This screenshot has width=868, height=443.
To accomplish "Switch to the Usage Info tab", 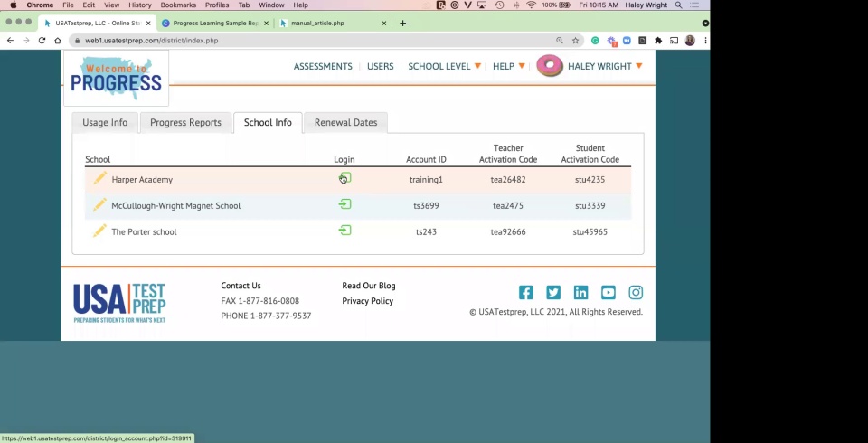I will 105,122.
